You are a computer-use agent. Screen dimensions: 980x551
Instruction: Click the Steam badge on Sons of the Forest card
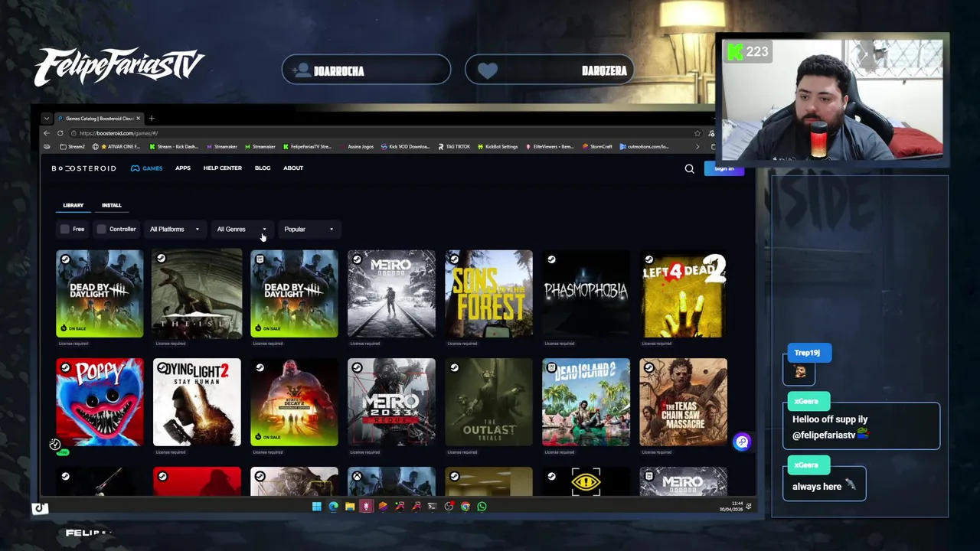[x=454, y=259]
